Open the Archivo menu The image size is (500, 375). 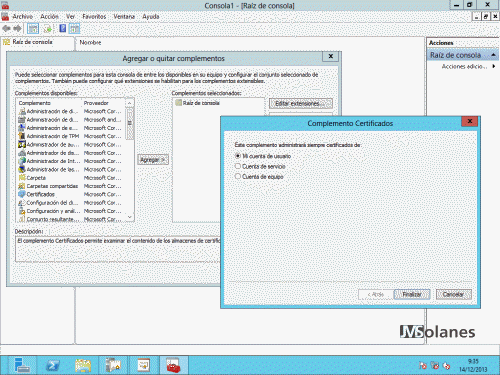coord(23,16)
